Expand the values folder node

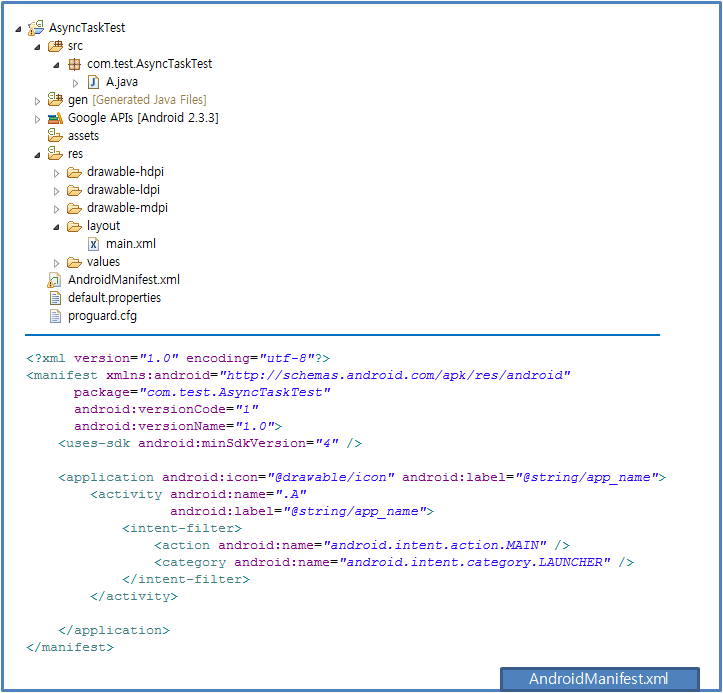coord(56,263)
